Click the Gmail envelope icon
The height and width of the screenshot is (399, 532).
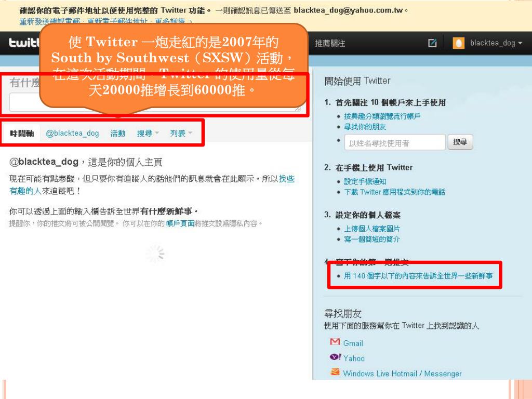tap(335, 342)
